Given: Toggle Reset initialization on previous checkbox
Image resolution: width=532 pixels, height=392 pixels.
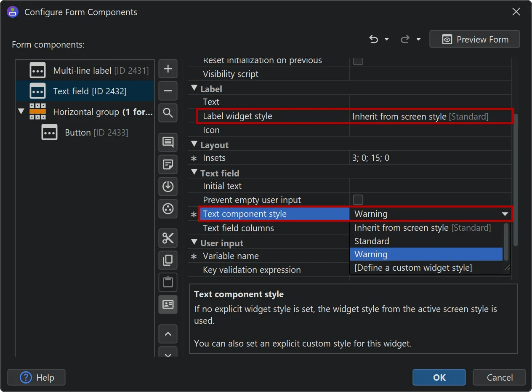Looking at the screenshot, I should 358,60.
